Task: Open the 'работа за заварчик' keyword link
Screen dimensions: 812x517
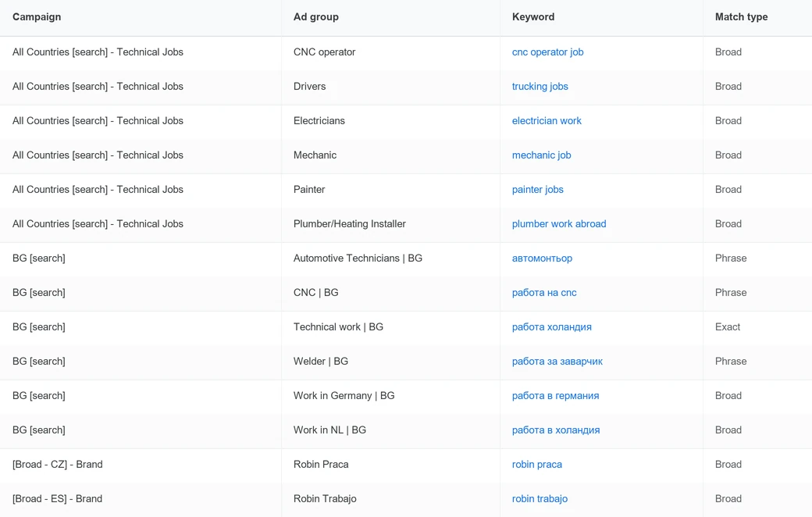Action: pos(557,361)
